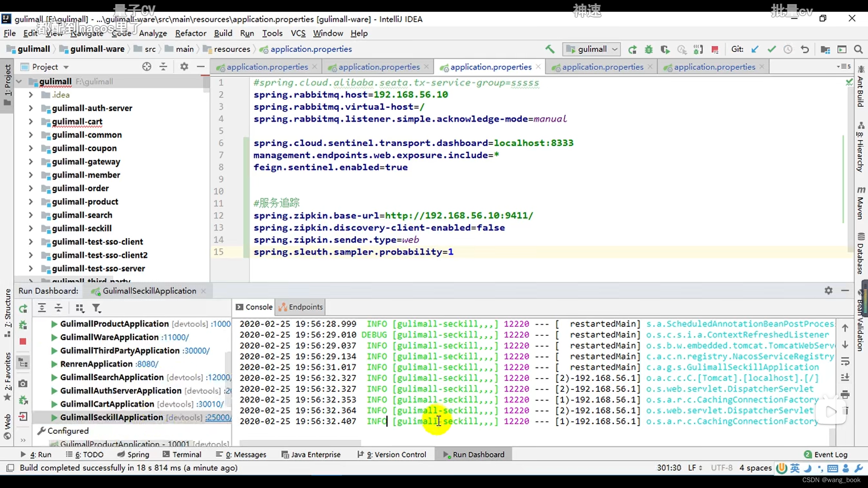This screenshot has width=868, height=488.
Task: Open the Refactor menu
Action: click(x=190, y=33)
